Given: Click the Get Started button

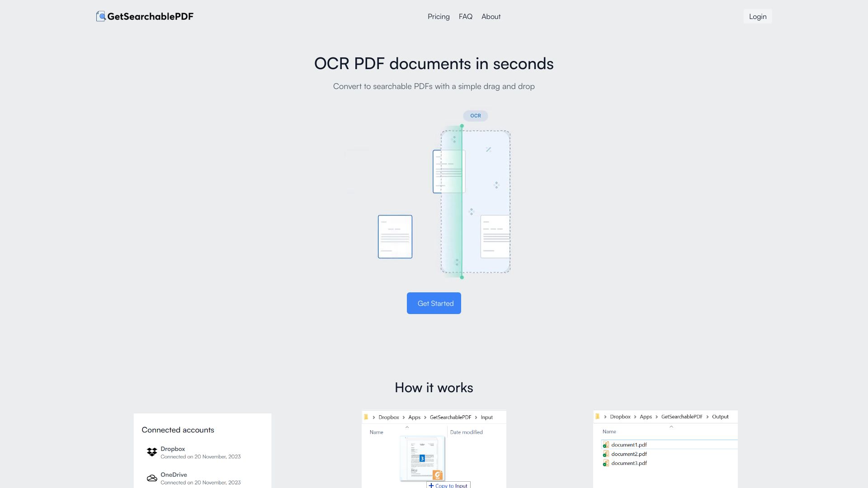Looking at the screenshot, I should point(434,303).
